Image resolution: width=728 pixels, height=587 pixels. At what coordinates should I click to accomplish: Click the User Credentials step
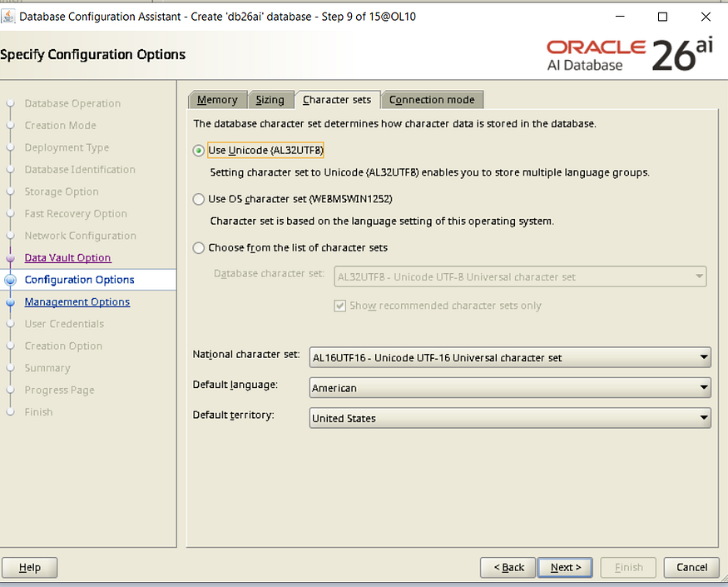[64, 324]
